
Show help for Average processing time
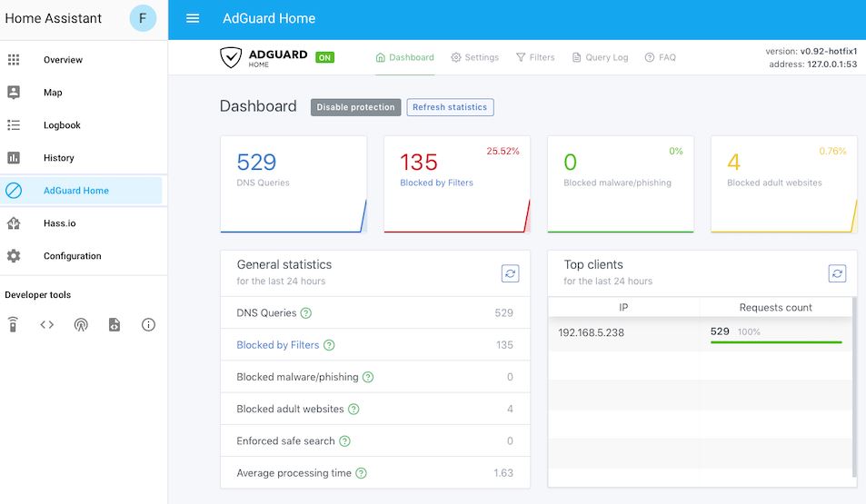(x=361, y=473)
